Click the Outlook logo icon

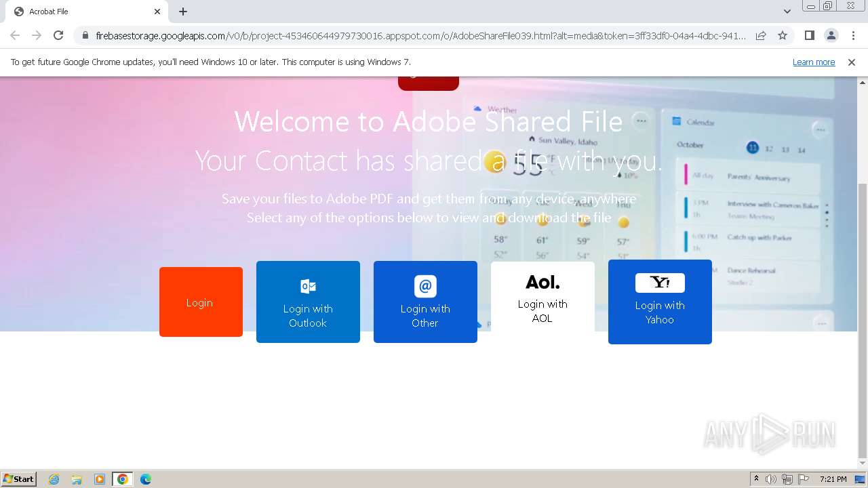coord(308,286)
